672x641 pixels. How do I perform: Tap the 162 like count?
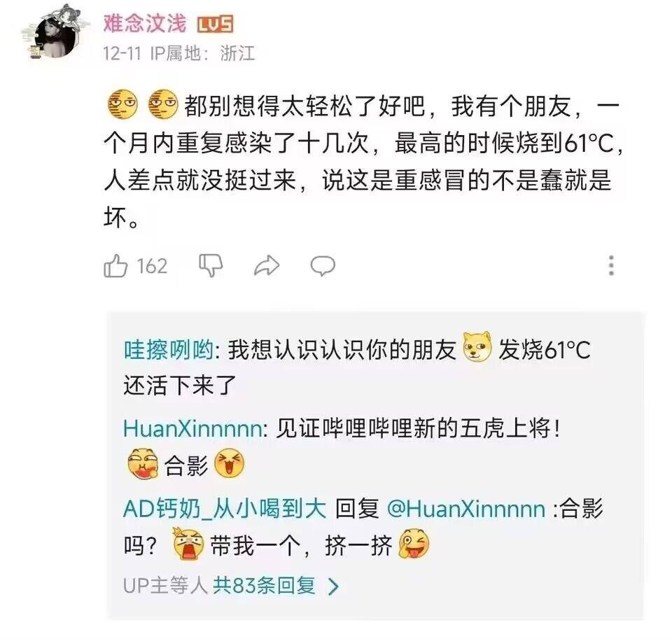152,266
